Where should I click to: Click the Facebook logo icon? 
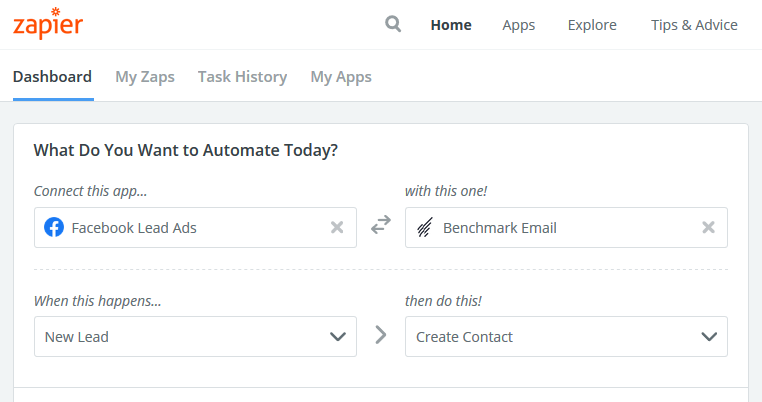(54, 228)
